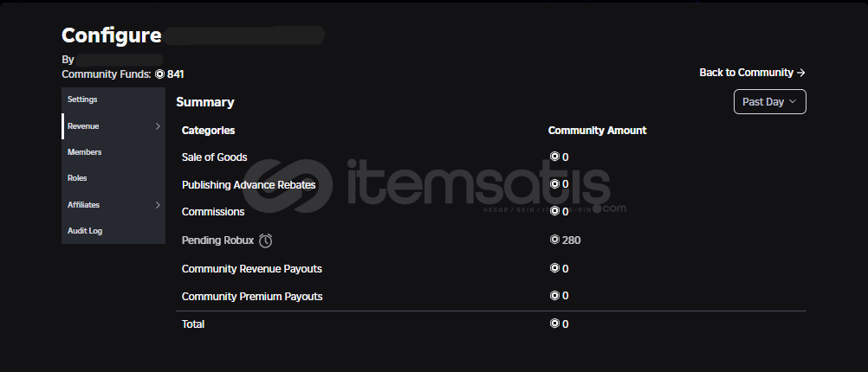Viewport: 868px width, 372px height.
Task: Click the Robux icon beside Community Funds
Action: [x=160, y=74]
